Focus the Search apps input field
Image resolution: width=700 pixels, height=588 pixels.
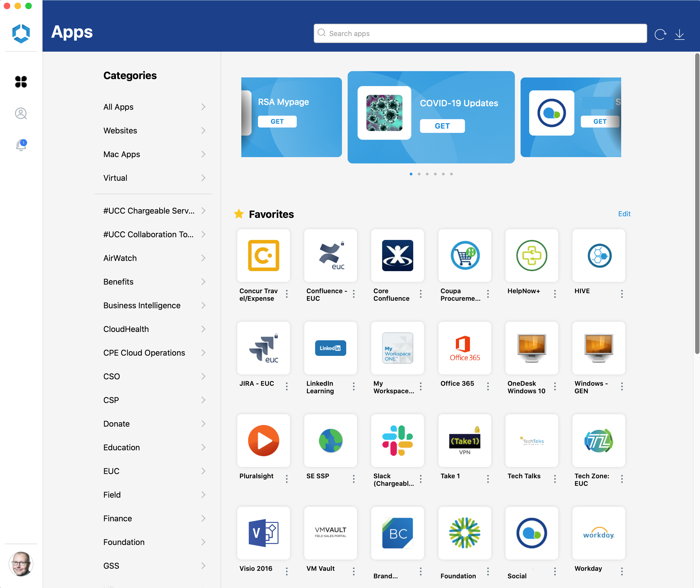click(480, 33)
